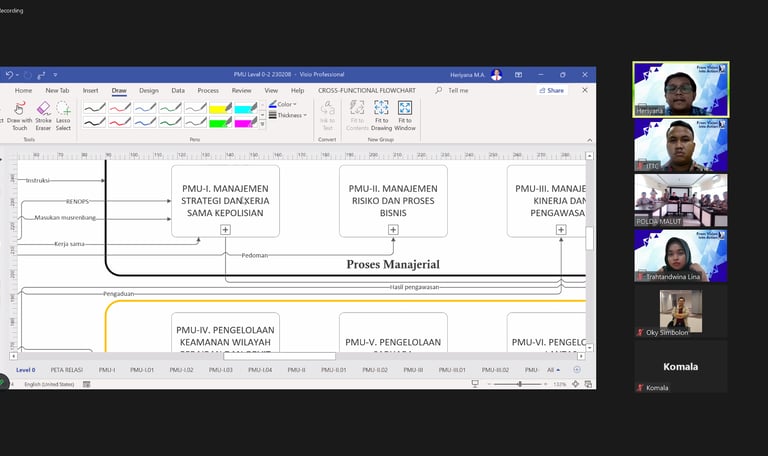Choose the green highlighter pen
The image size is (768, 456).
pos(220,122)
